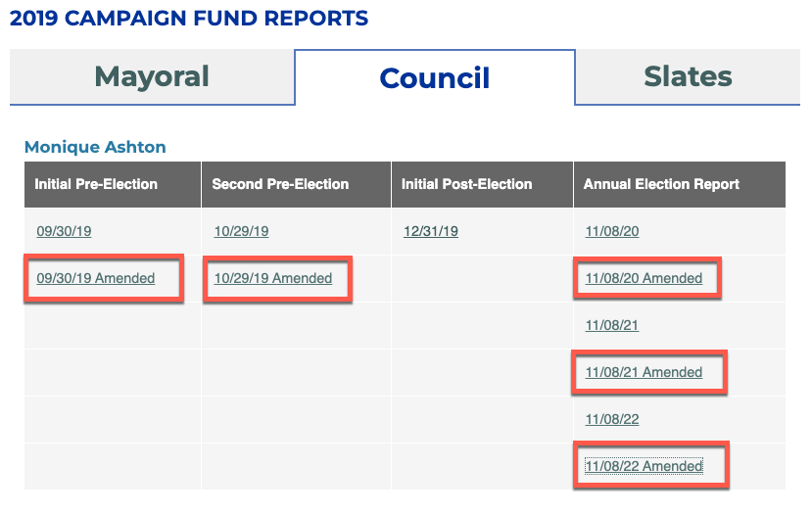This screenshot has height=514, width=812.
Task: View the 11/08/20 annual report
Action: point(612,232)
